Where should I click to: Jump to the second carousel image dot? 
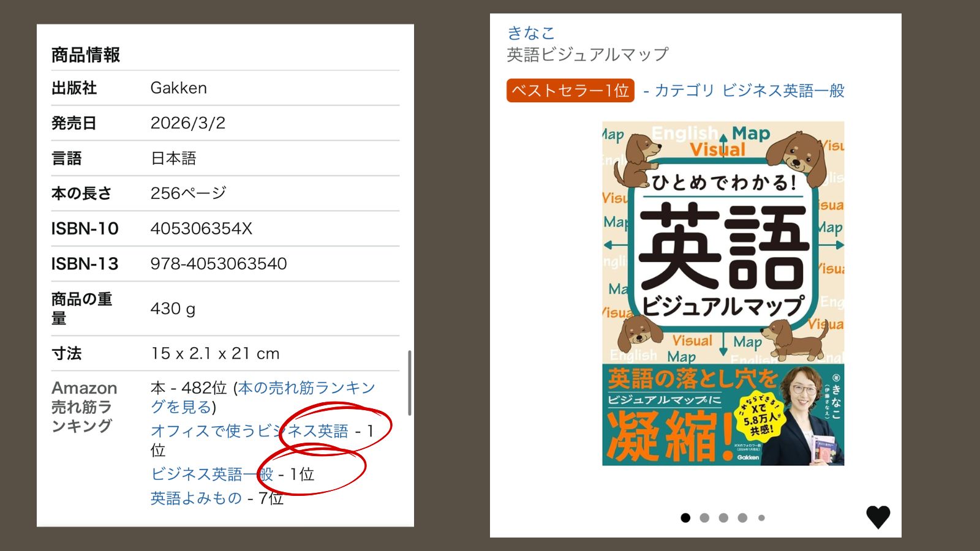tap(704, 518)
